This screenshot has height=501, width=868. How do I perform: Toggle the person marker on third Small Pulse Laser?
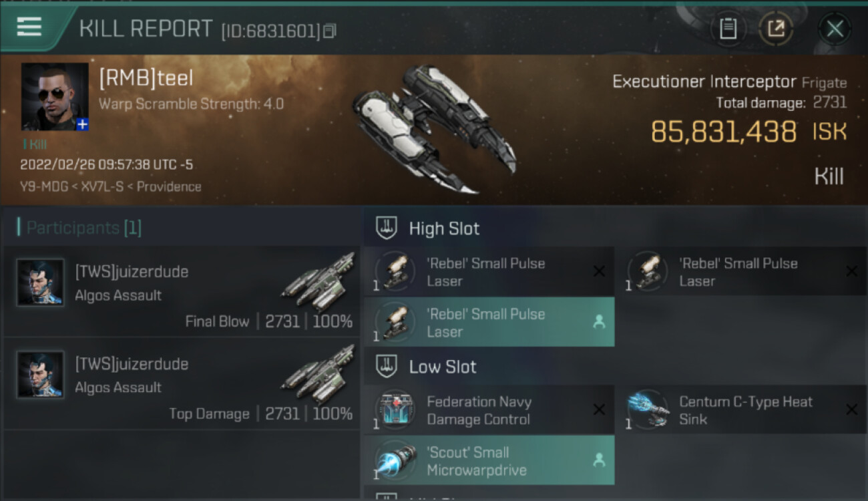(599, 322)
